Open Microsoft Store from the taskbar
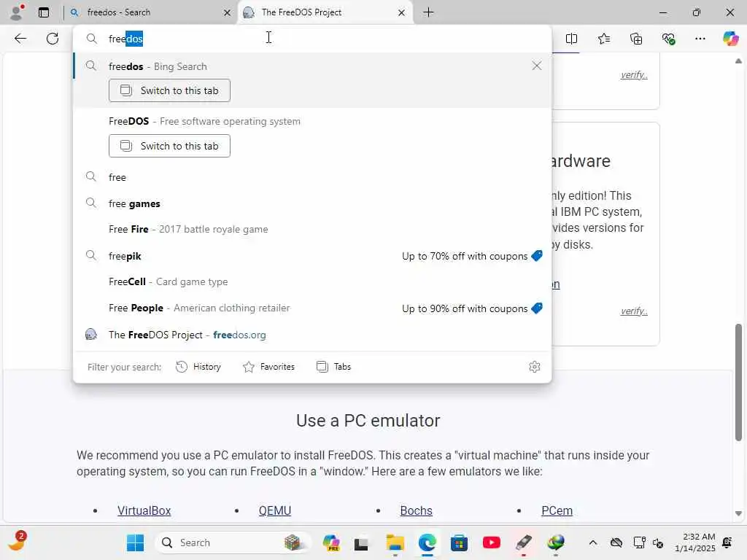The image size is (747, 560). point(460,542)
